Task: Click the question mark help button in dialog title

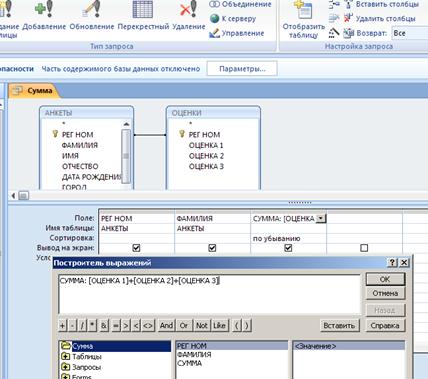Action: coord(393,262)
